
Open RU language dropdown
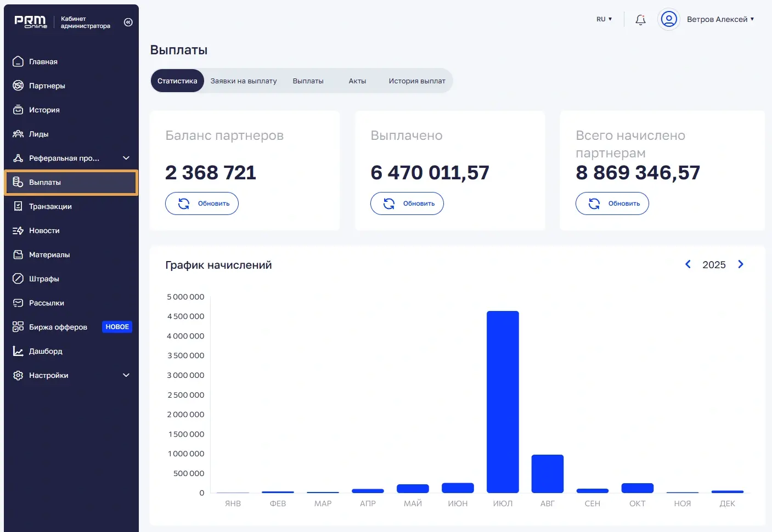coord(604,19)
